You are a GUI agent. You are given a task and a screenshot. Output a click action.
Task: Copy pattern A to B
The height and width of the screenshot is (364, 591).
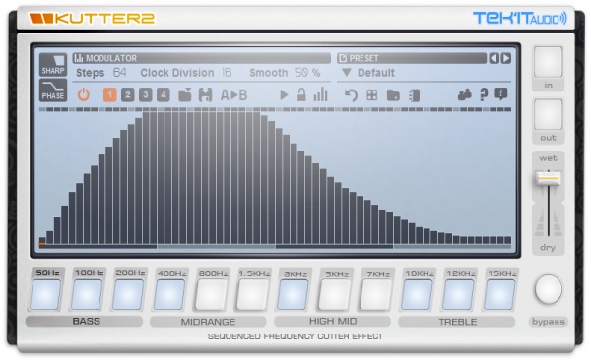[233, 94]
